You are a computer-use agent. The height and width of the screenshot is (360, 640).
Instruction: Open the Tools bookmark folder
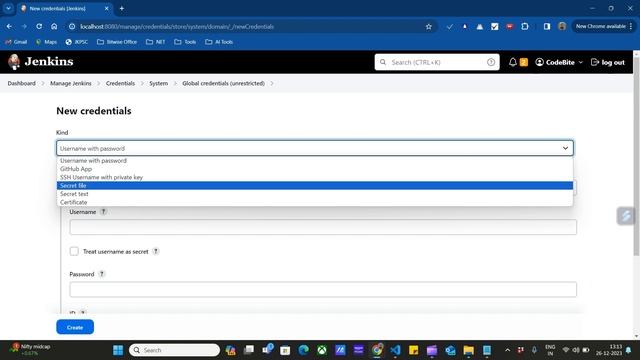pos(185,42)
